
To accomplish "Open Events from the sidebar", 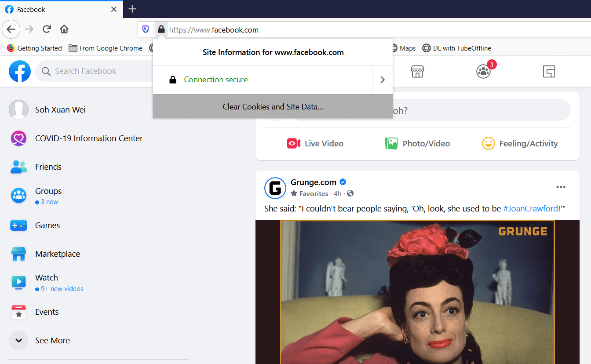I will (47, 312).
